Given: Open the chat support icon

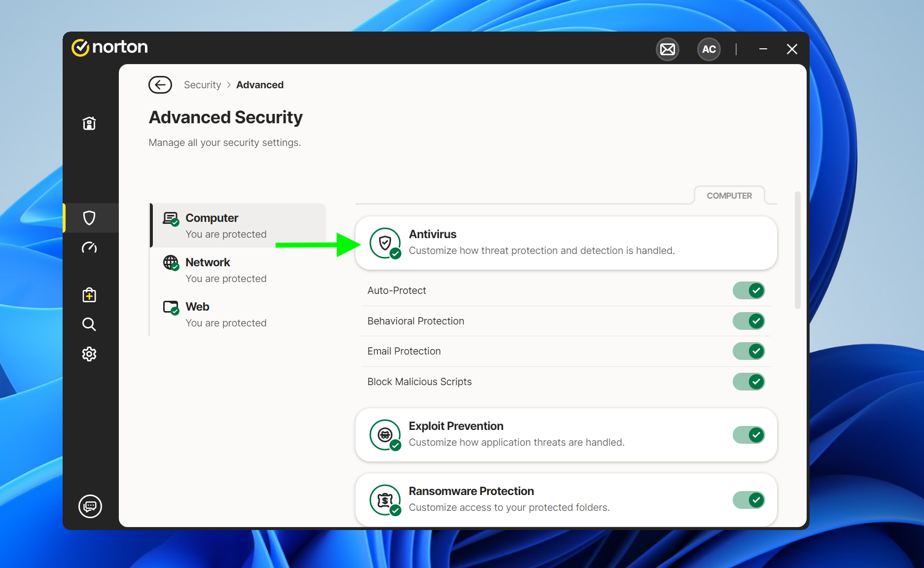Looking at the screenshot, I should 90,506.
